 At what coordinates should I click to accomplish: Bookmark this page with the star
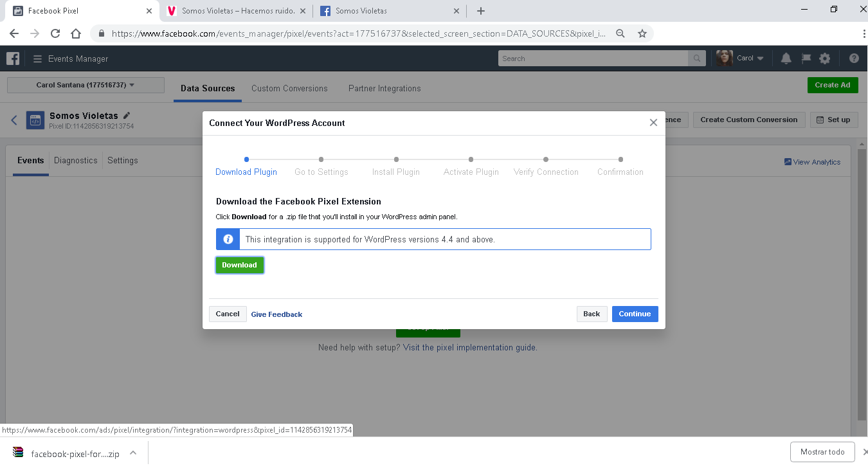pyautogui.click(x=642, y=33)
